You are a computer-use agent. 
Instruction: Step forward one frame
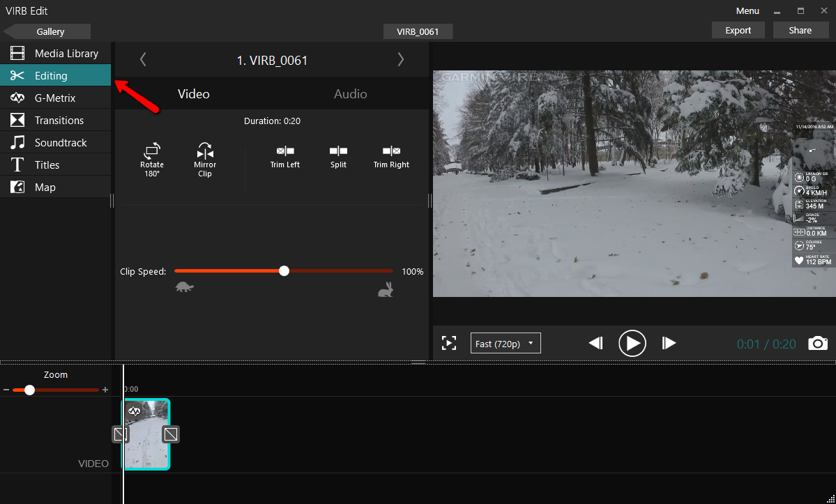click(669, 343)
